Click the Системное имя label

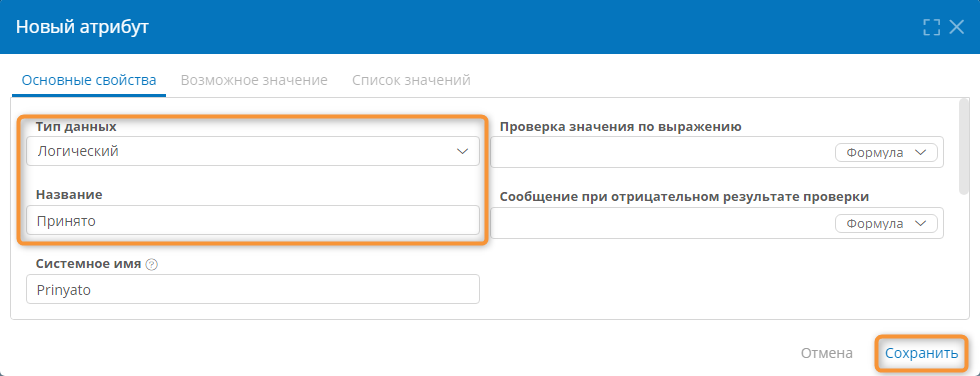[x=88, y=264]
